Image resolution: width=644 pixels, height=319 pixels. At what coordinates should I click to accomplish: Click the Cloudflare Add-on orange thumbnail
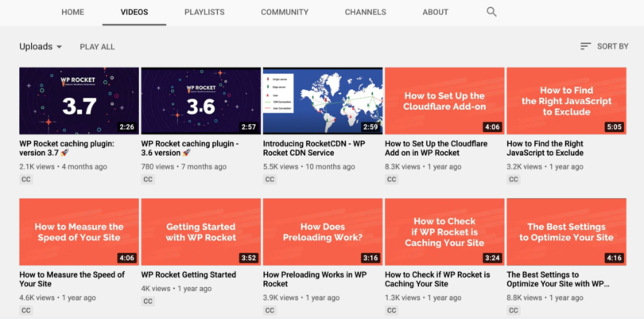pos(444,101)
